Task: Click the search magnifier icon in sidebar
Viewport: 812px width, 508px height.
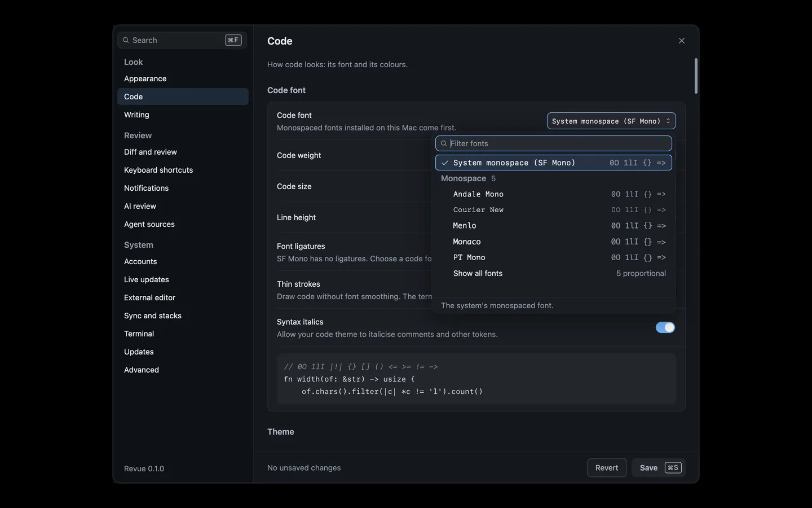Action: pos(126,40)
